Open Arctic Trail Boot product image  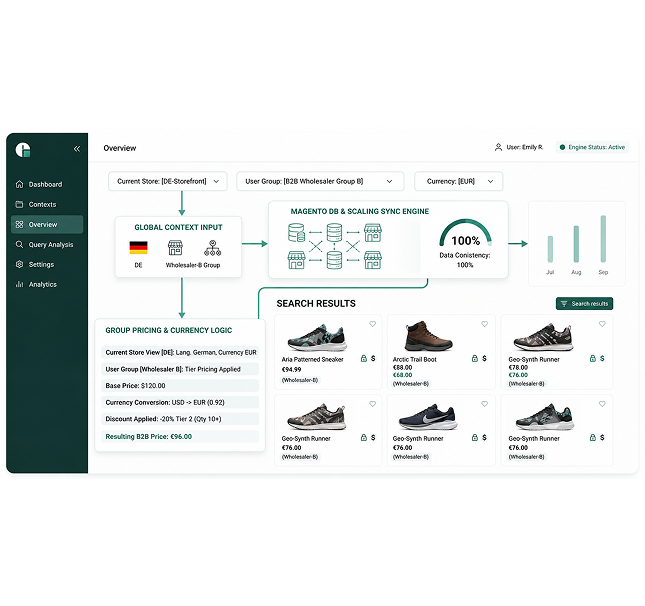coord(428,336)
